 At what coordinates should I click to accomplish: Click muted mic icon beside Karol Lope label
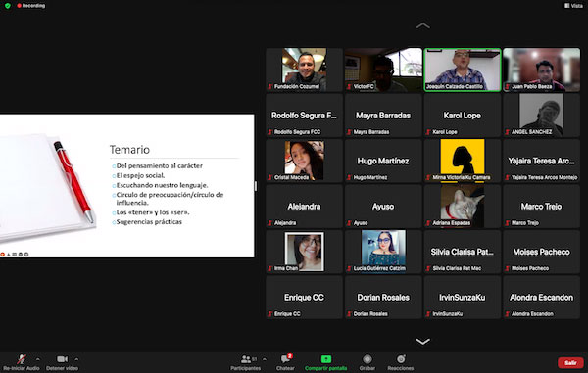pos(428,132)
